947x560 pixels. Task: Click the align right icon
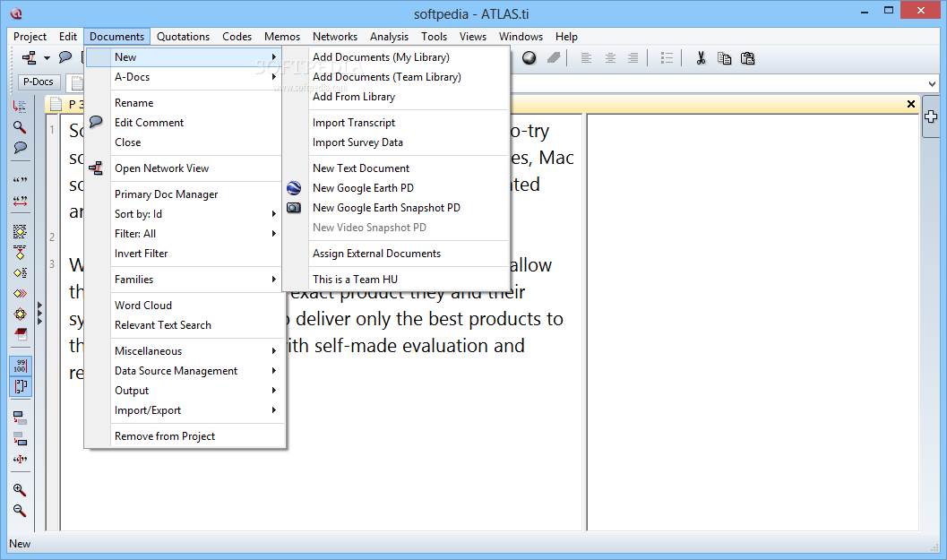[633, 58]
